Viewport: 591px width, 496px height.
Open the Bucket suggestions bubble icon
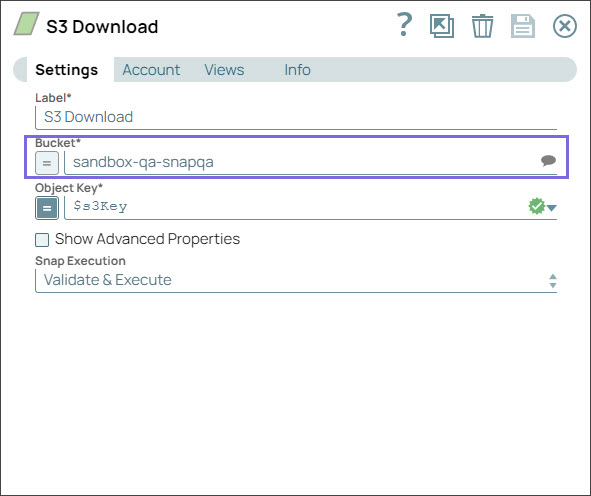548,161
